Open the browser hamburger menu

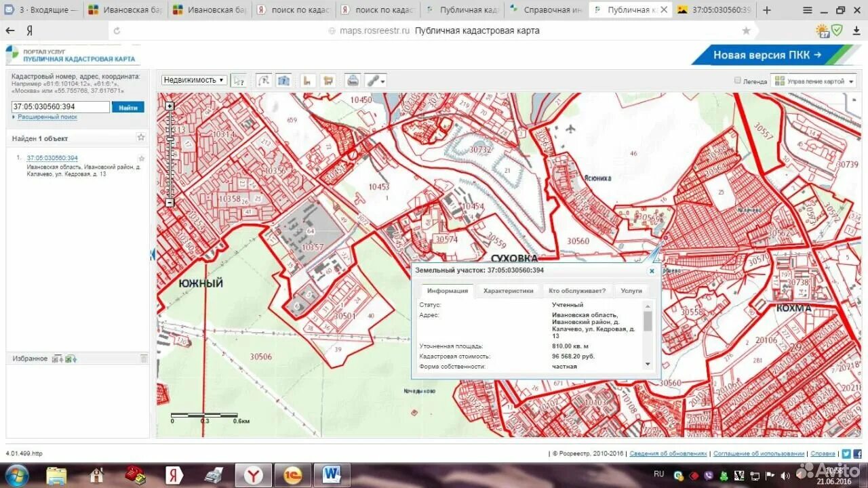[x=806, y=10]
